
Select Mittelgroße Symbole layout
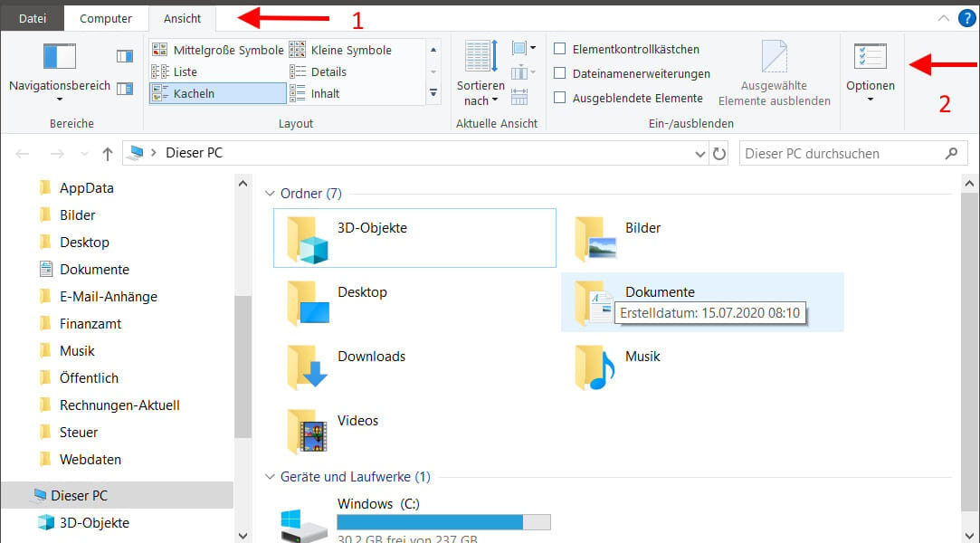click(x=217, y=50)
